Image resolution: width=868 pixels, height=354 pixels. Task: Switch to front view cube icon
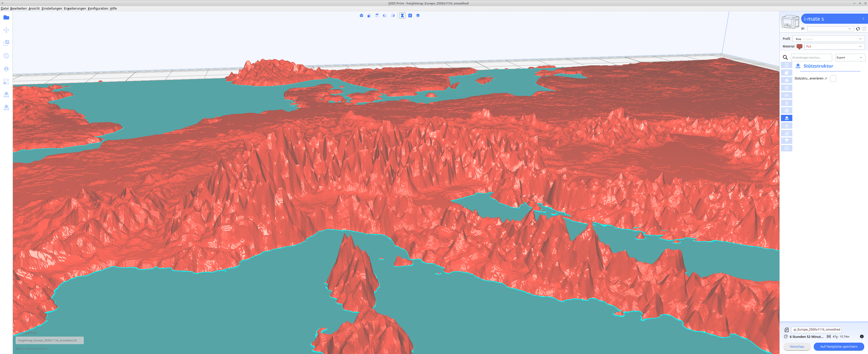pyautogui.click(x=369, y=15)
